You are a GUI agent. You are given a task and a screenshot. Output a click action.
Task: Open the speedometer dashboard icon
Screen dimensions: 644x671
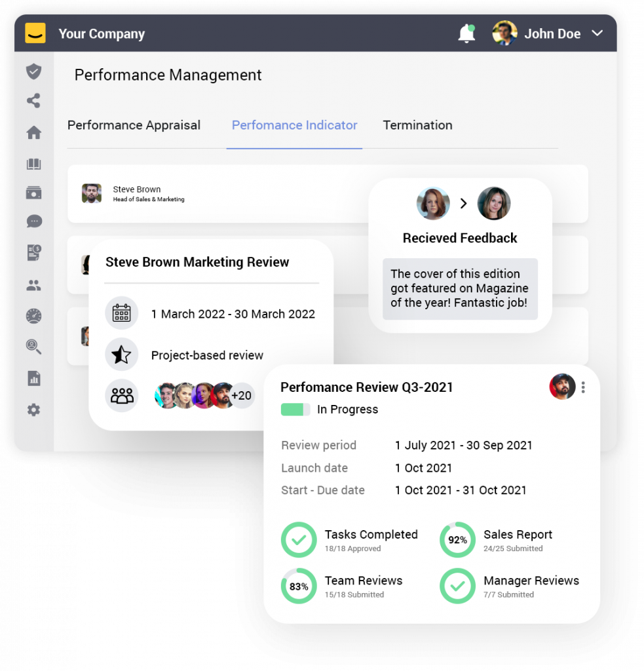tap(33, 316)
